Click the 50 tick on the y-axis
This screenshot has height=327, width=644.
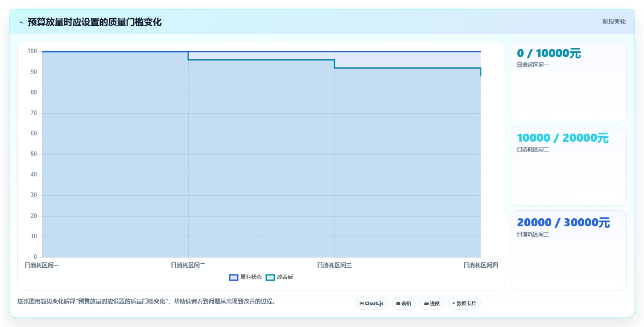[34, 154]
